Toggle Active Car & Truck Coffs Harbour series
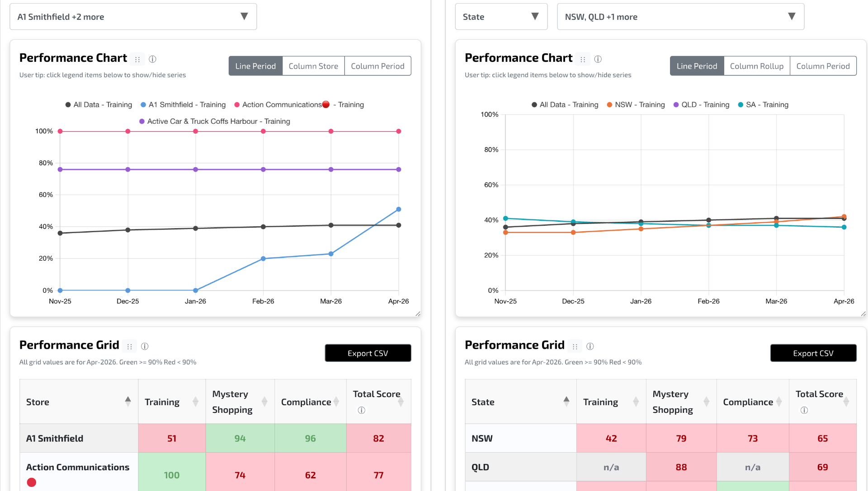The width and height of the screenshot is (868, 491). pos(215,122)
